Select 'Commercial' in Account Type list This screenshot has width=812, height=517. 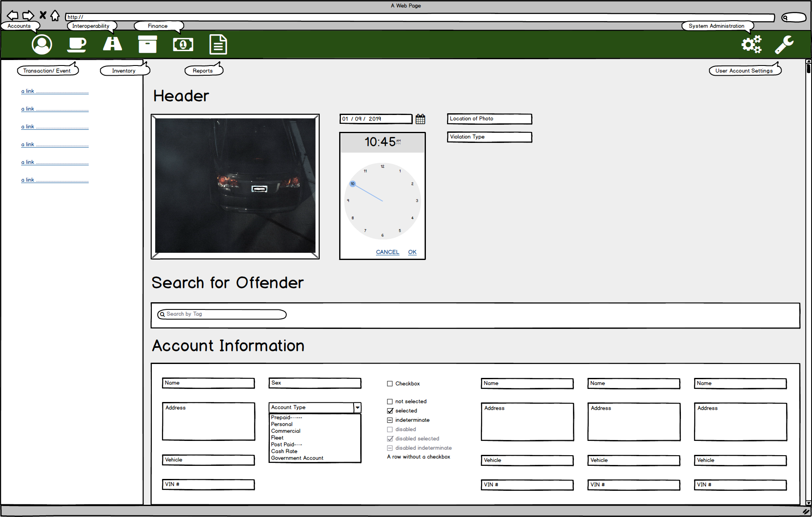click(286, 431)
